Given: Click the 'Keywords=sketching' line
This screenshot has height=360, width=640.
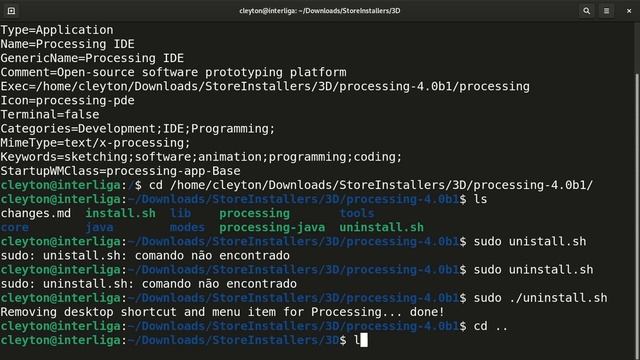Looking at the screenshot, I should point(201,157).
